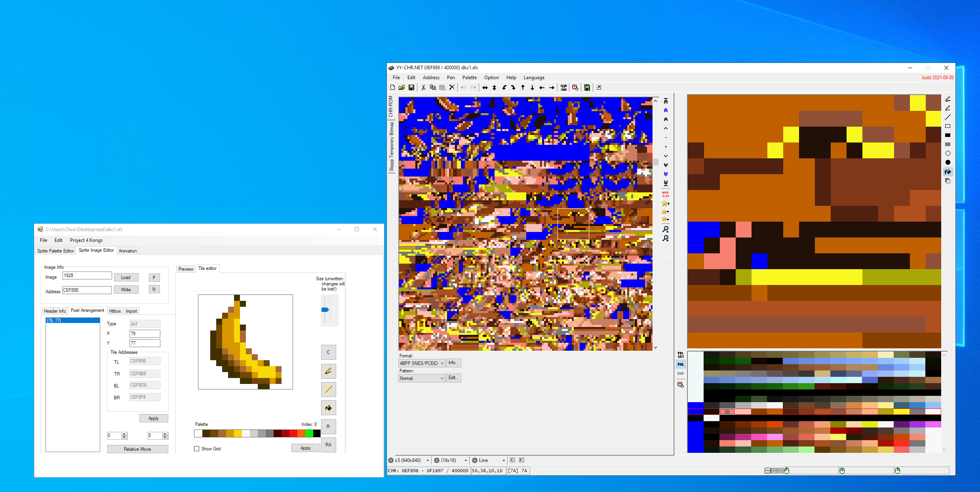Click the Save floppy disk icon in YY-CHR
Image resolution: width=980 pixels, height=492 pixels.
click(x=411, y=87)
